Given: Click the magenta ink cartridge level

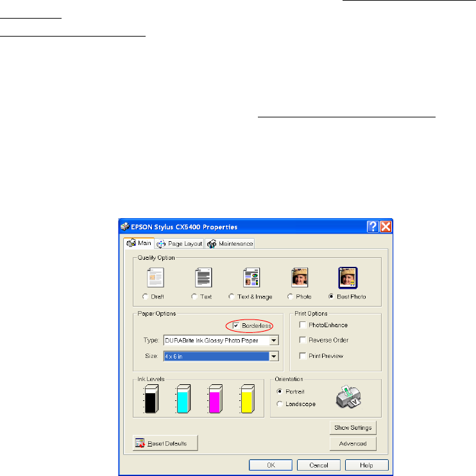Looking at the screenshot, I should pyautogui.click(x=216, y=399).
